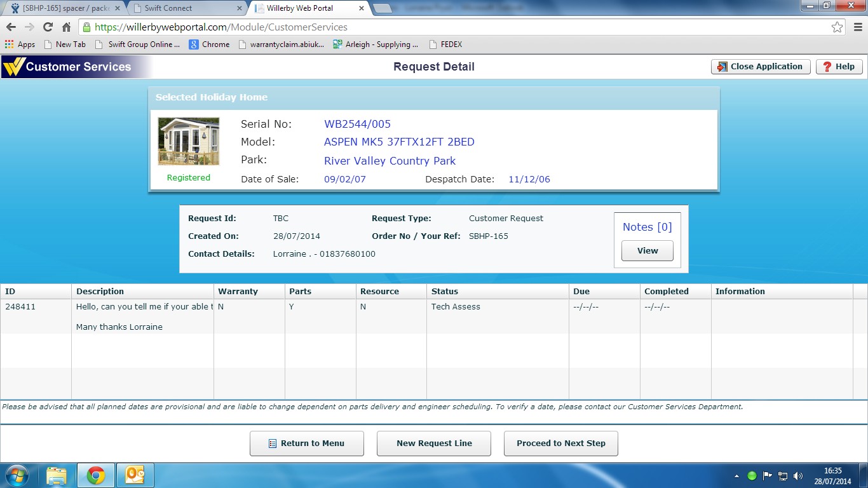
Task: Click the Due column header
Action: pos(604,292)
